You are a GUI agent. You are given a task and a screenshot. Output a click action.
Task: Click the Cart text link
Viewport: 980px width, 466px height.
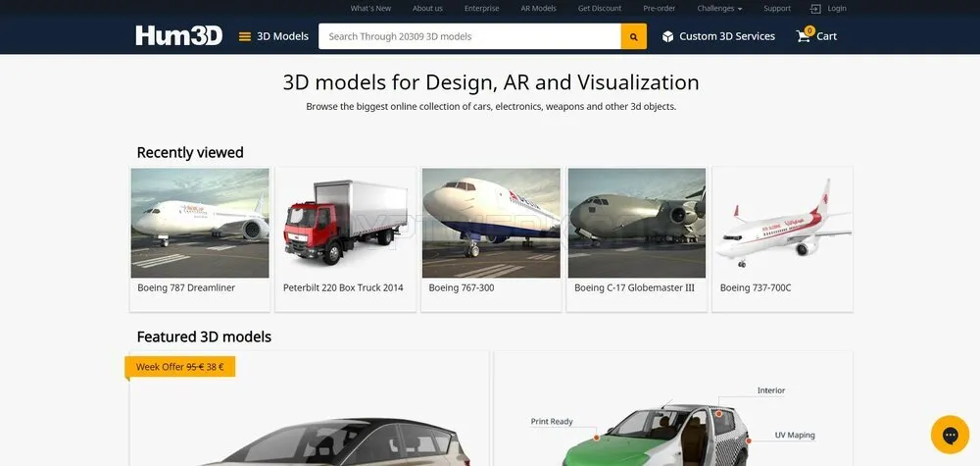pos(826,36)
